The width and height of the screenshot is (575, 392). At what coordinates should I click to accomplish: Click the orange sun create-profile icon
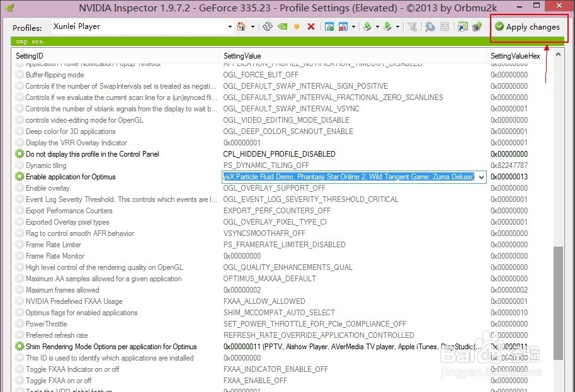297,26
